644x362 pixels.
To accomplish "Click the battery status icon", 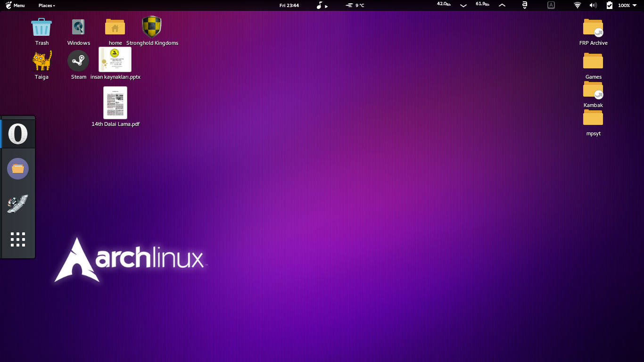I will [x=609, y=5].
